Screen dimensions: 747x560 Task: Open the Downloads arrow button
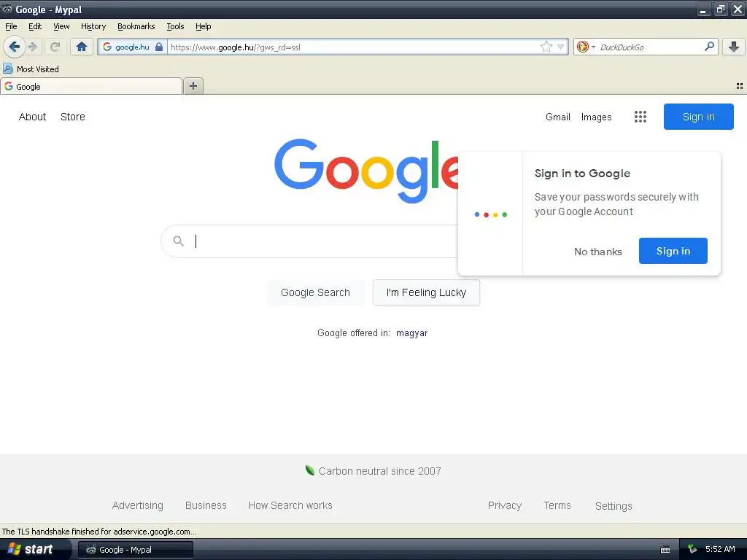[x=734, y=47]
